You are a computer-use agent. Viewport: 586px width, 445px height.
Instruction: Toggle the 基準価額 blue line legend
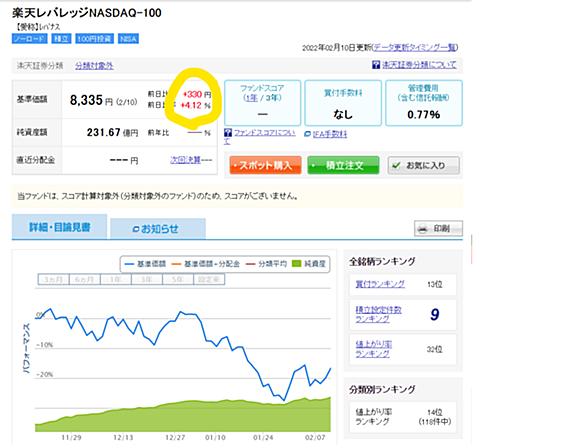click(x=145, y=264)
